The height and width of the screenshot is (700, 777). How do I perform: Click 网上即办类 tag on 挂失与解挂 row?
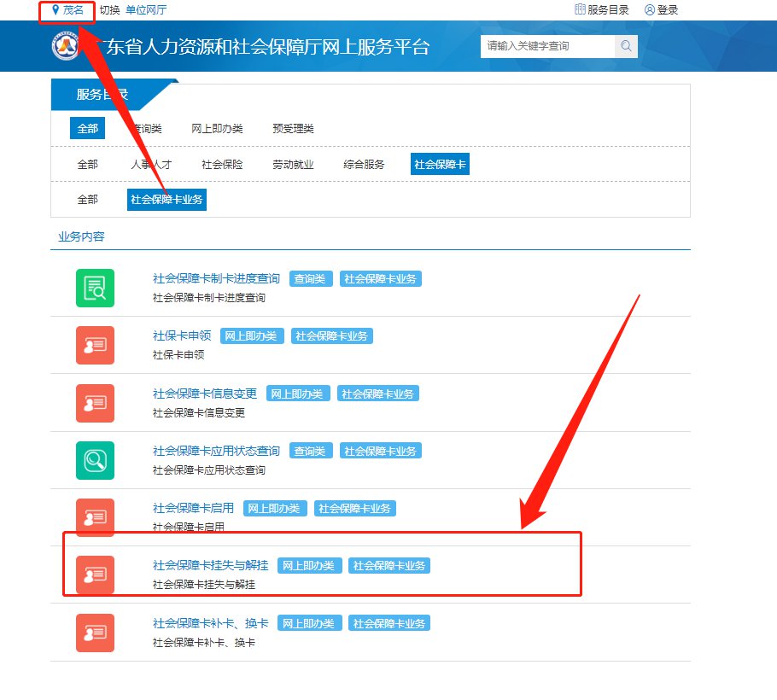[x=309, y=565]
